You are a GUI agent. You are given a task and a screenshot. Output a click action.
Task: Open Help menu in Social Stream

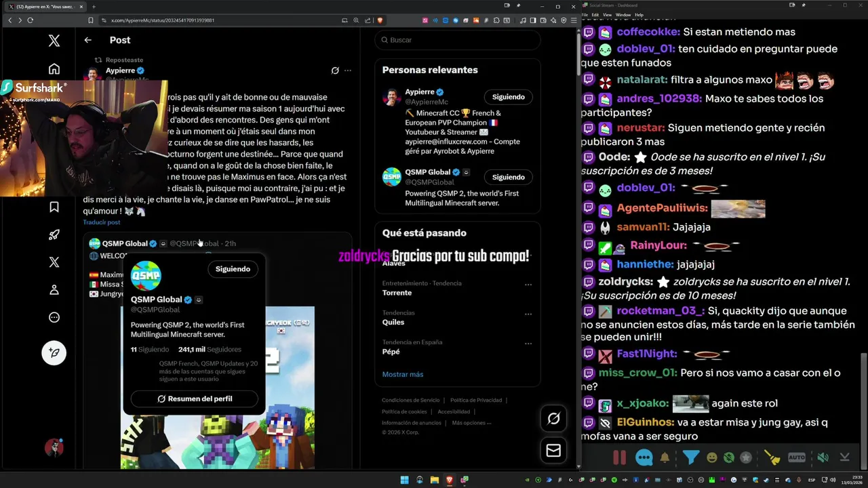click(639, 14)
